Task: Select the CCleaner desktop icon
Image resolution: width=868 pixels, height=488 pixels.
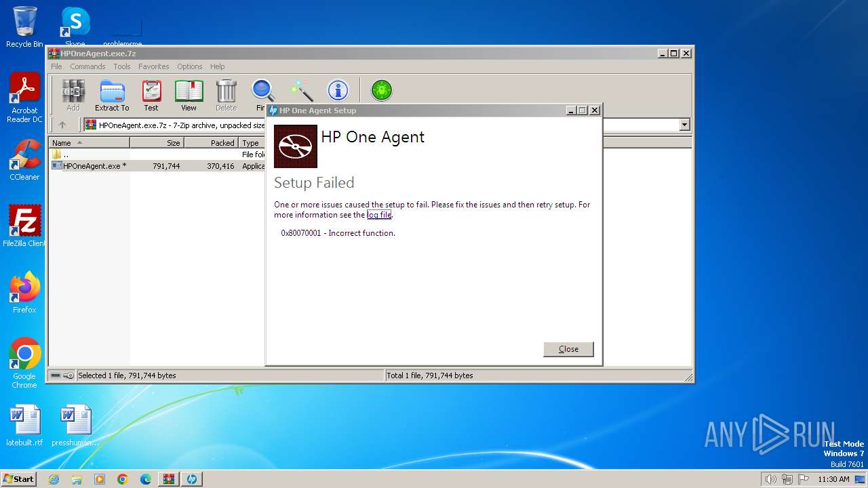Action: point(24,161)
